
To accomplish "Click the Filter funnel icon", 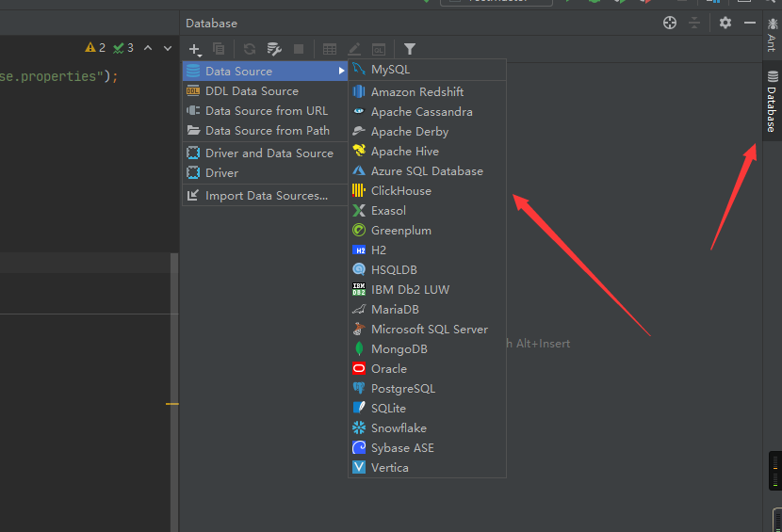I will 410,49.
